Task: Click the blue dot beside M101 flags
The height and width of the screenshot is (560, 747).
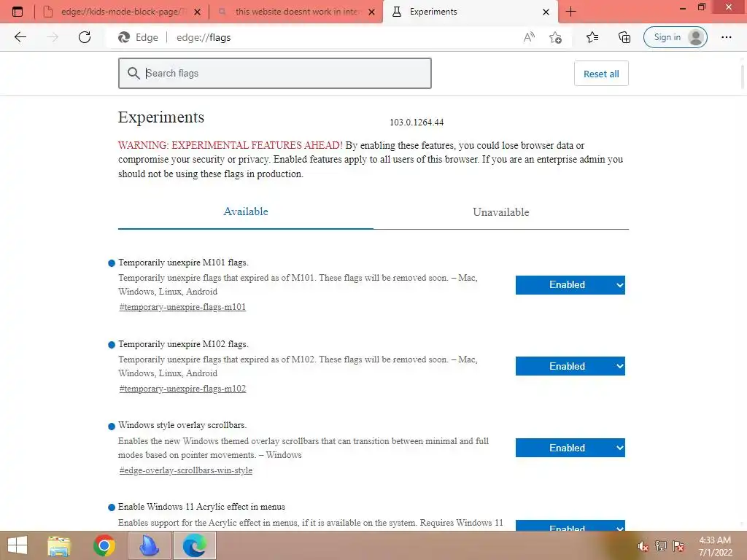Action: (x=112, y=263)
